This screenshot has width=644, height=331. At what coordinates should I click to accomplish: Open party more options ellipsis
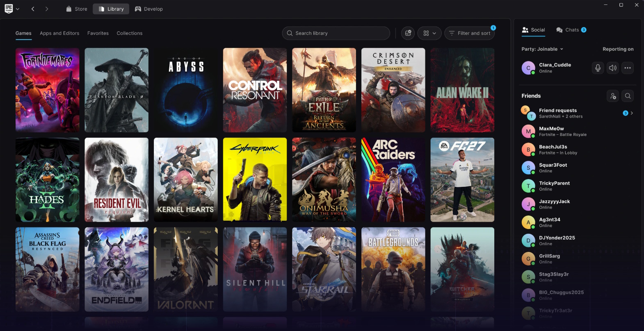[x=628, y=68]
